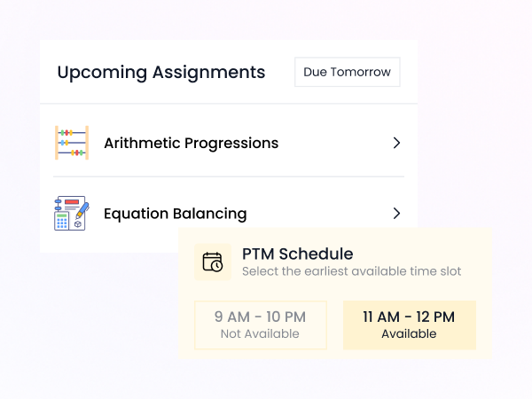Click the '11 AM - 12 PM' time text
Viewport: 532px width, 399px height.
[409, 317]
